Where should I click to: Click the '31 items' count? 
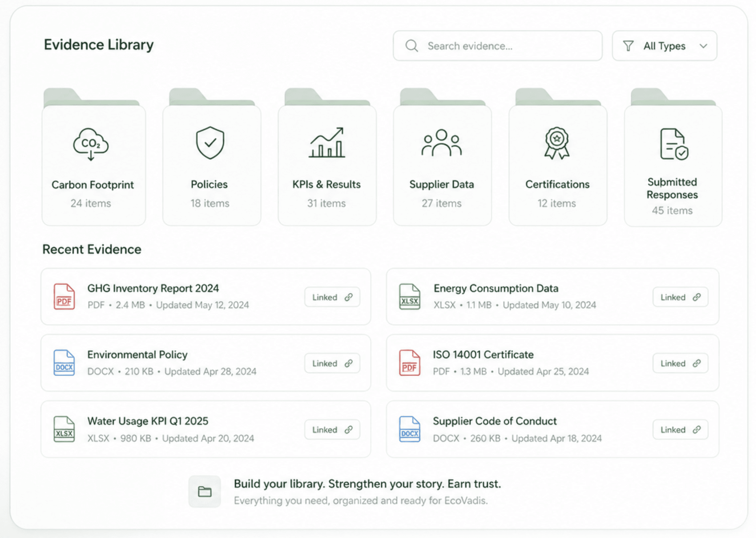click(326, 203)
